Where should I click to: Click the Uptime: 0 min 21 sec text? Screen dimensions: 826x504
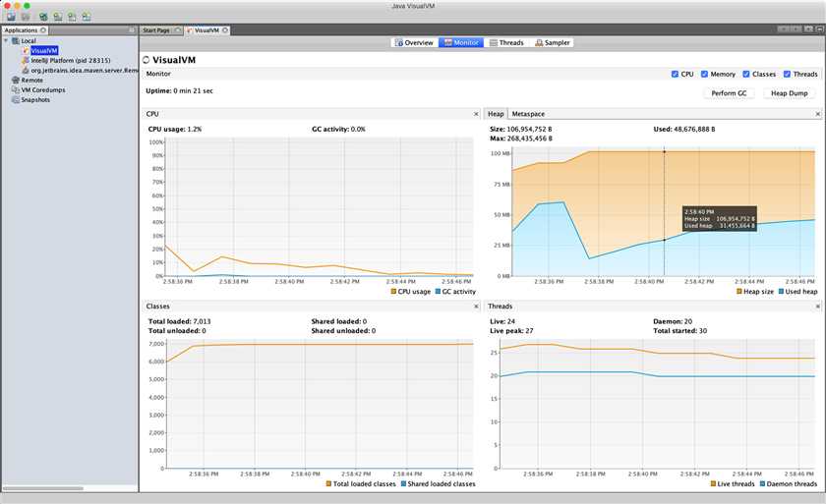[x=179, y=91]
